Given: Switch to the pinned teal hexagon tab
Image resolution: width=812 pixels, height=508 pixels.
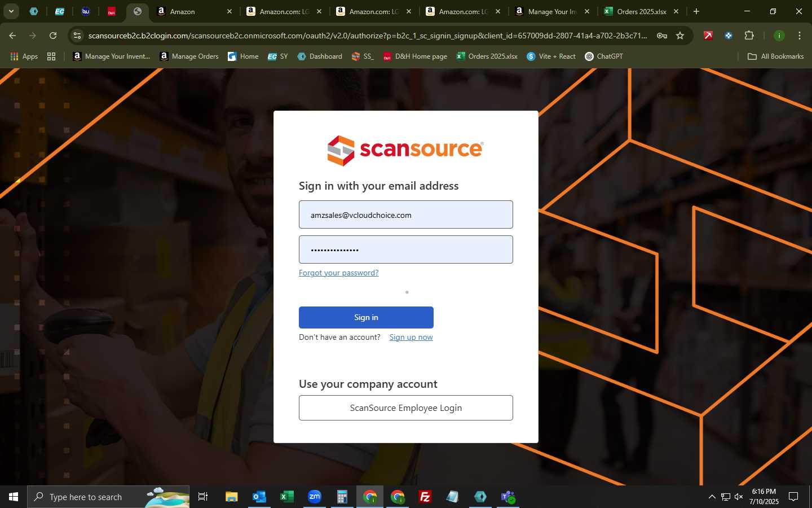Looking at the screenshot, I should pos(34,11).
